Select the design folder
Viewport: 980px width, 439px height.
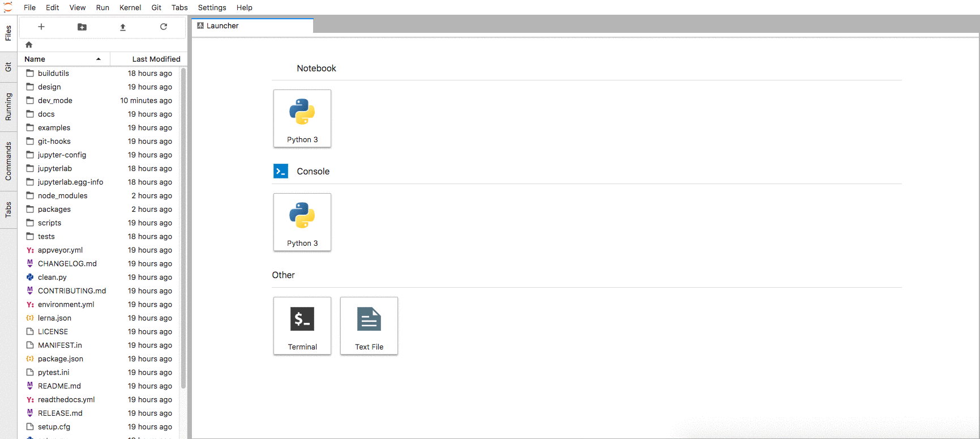tap(99, 87)
